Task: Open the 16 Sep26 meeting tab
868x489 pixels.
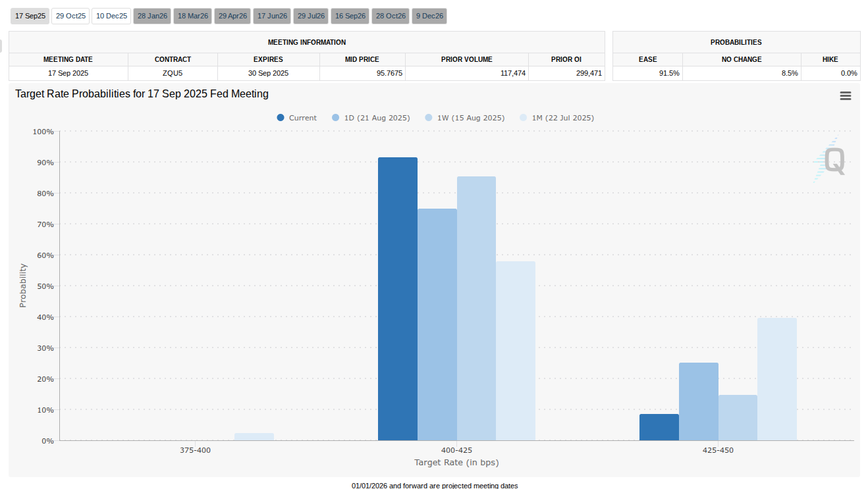Action: click(x=350, y=16)
